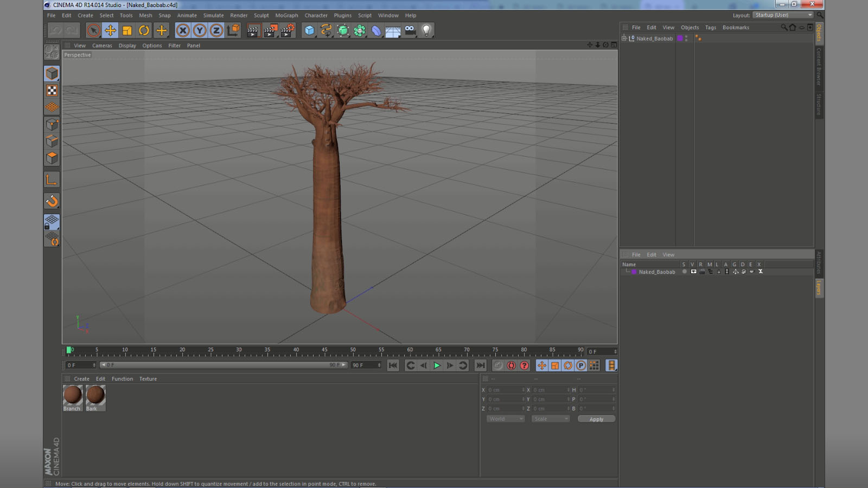Click the Naked_Baobab purple layer swatch

pyautogui.click(x=634, y=272)
